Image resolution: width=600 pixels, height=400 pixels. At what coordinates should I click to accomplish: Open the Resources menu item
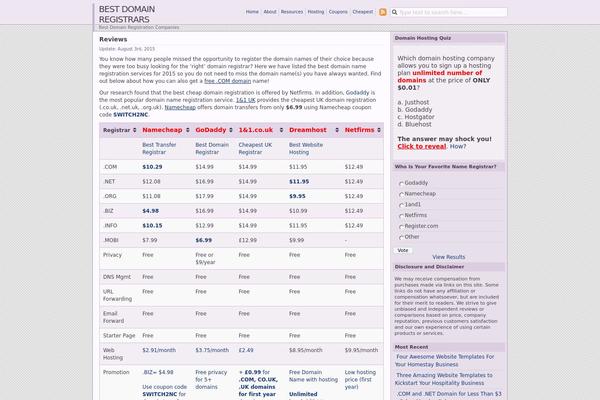point(292,12)
